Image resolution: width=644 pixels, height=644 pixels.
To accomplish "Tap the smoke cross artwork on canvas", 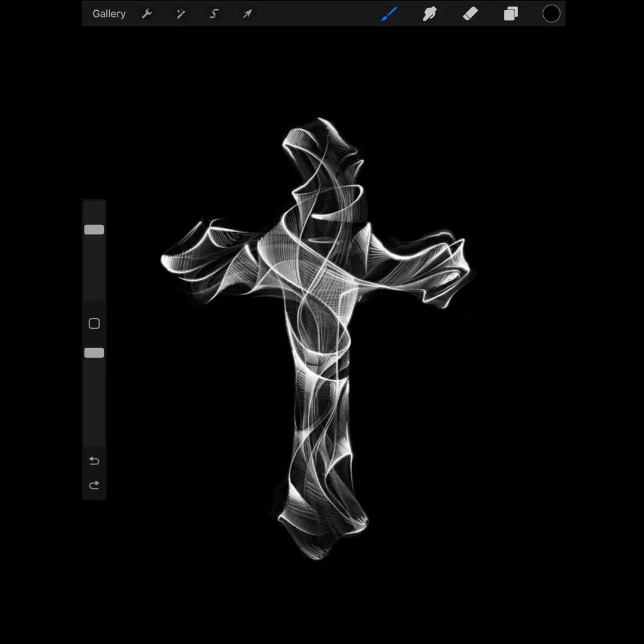I will pyautogui.click(x=316, y=339).
